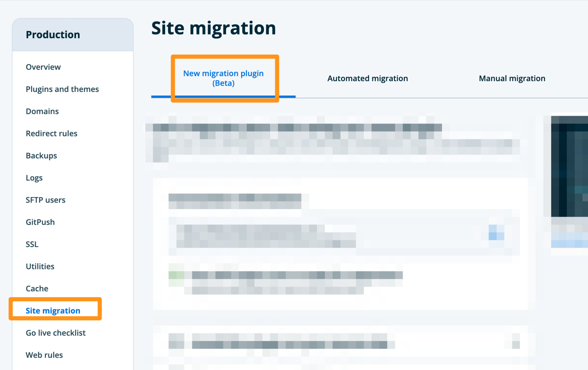Image resolution: width=588 pixels, height=370 pixels.
Task: Open the Domains page
Action: (x=42, y=111)
